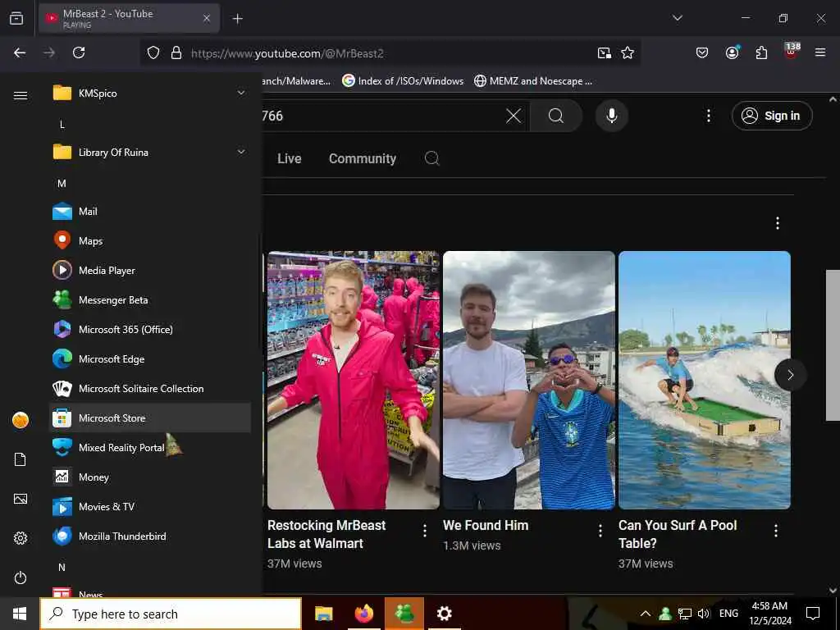Open Index of /ISOs/Windows bookmark
840x630 pixels.
[403, 81]
